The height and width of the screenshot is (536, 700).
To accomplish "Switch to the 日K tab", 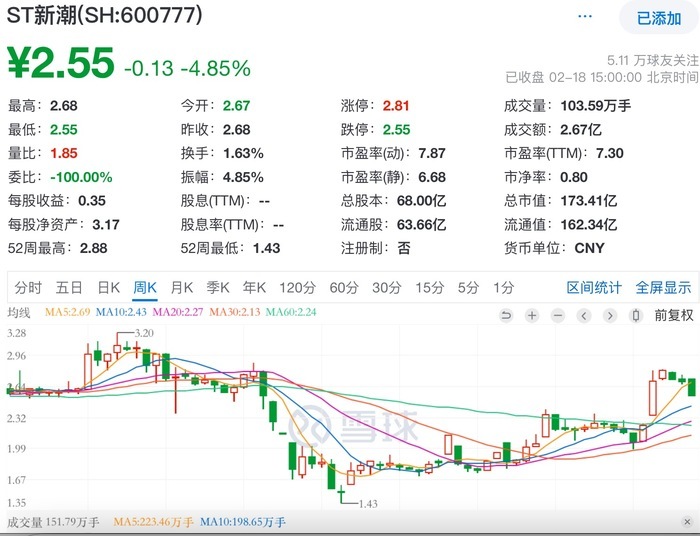I will (x=108, y=288).
